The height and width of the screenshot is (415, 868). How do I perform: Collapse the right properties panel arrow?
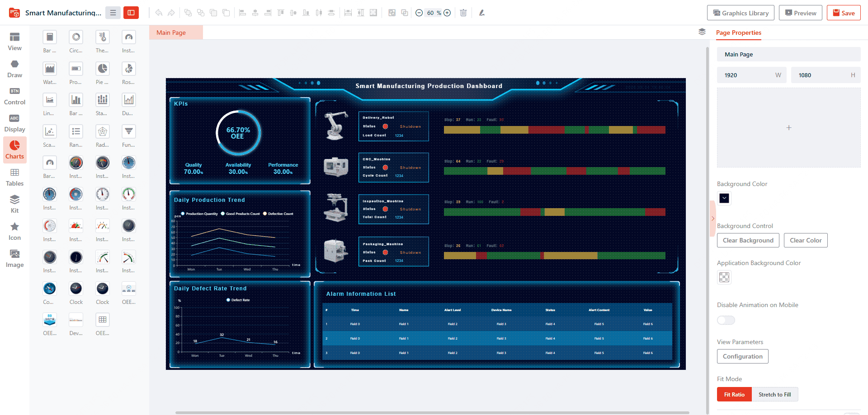[713, 219]
